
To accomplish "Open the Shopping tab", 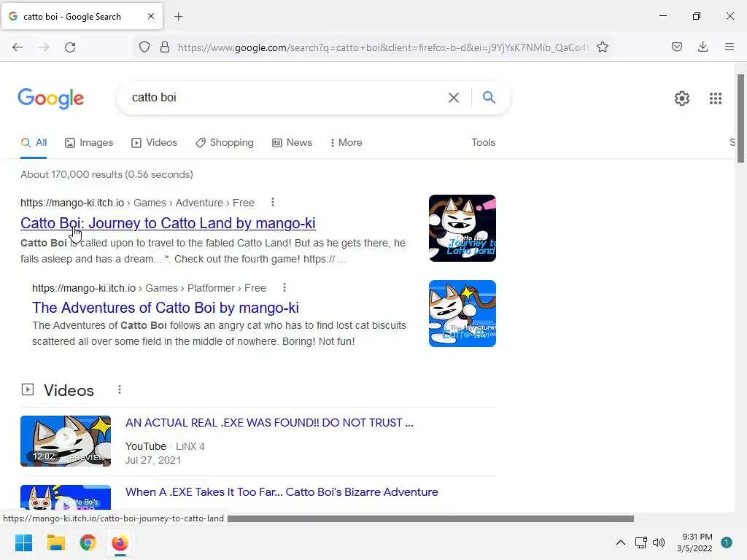I will [x=225, y=142].
